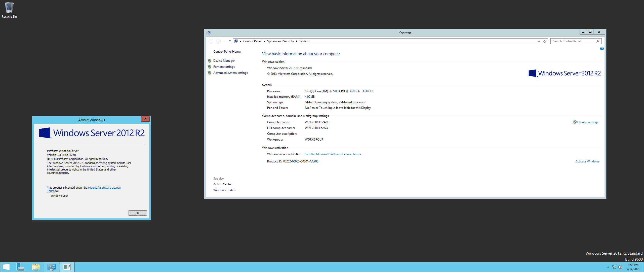Click OK in About Windows dialog
The image size is (644, 272).
(138, 213)
